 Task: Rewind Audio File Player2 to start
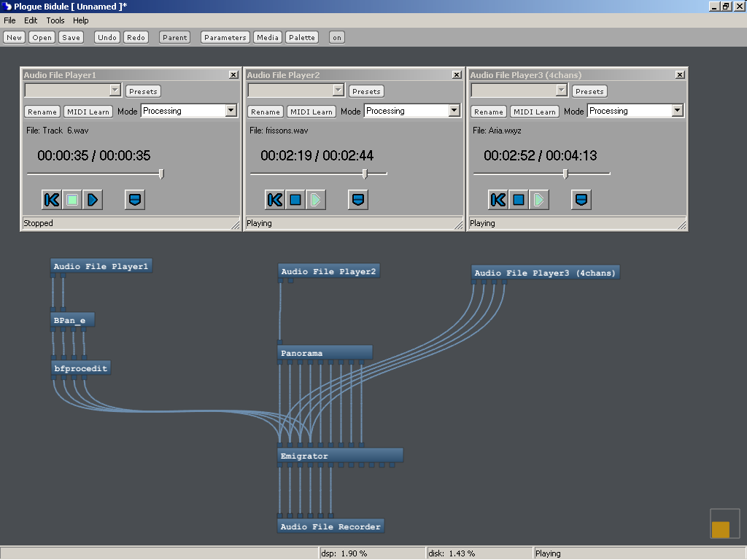click(x=275, y=200)
